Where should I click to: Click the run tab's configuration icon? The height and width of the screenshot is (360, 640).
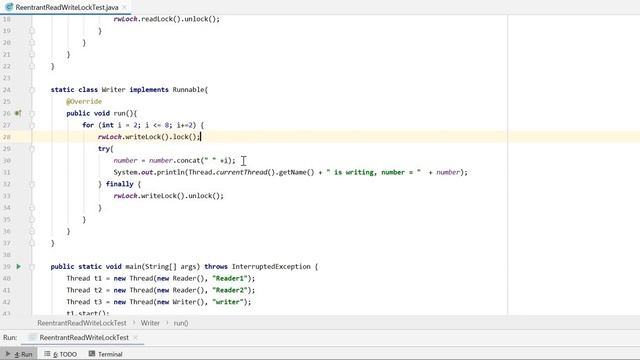click(32, 338)
